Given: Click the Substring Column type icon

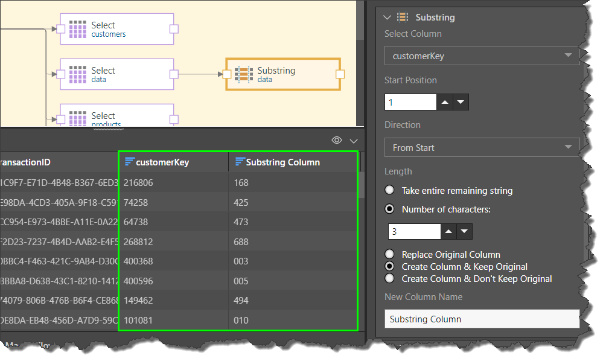Looking at the screenshot, I should (240, 162).
